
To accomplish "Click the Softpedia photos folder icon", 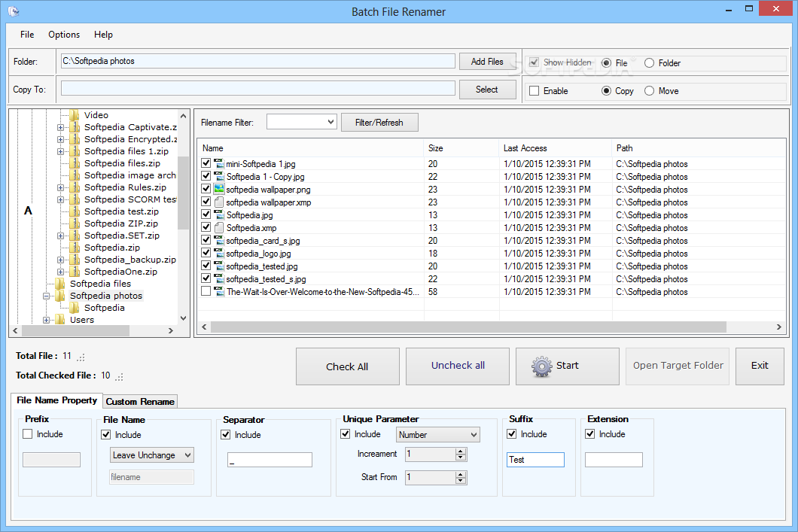I will click(x=60, y=296).
